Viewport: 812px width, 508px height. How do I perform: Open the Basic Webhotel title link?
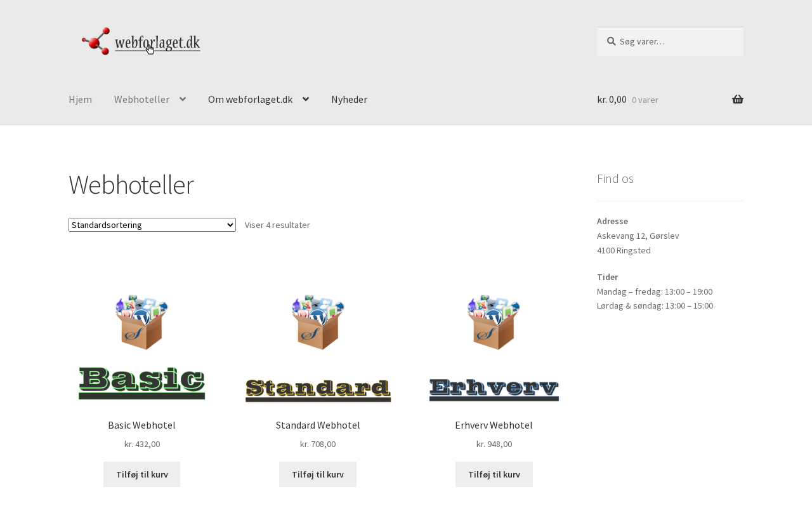(x=141, y=425)
